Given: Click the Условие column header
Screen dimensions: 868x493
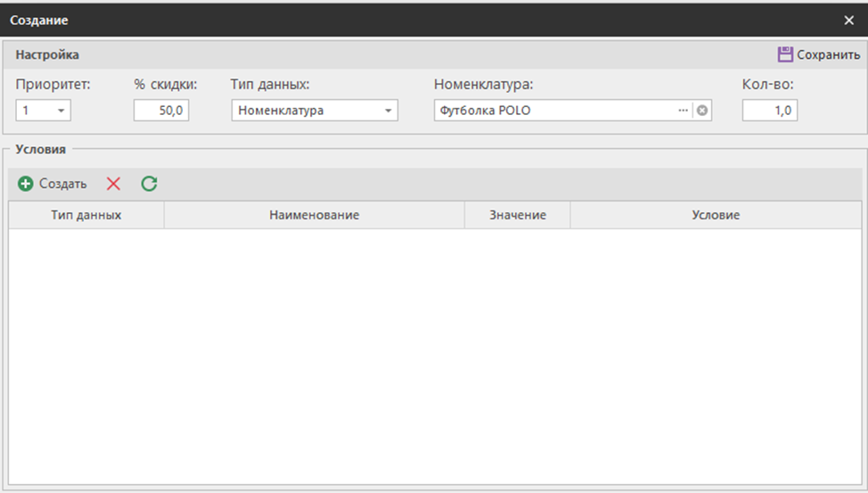Looking at the screenshot, I should (x=716, y=215).
